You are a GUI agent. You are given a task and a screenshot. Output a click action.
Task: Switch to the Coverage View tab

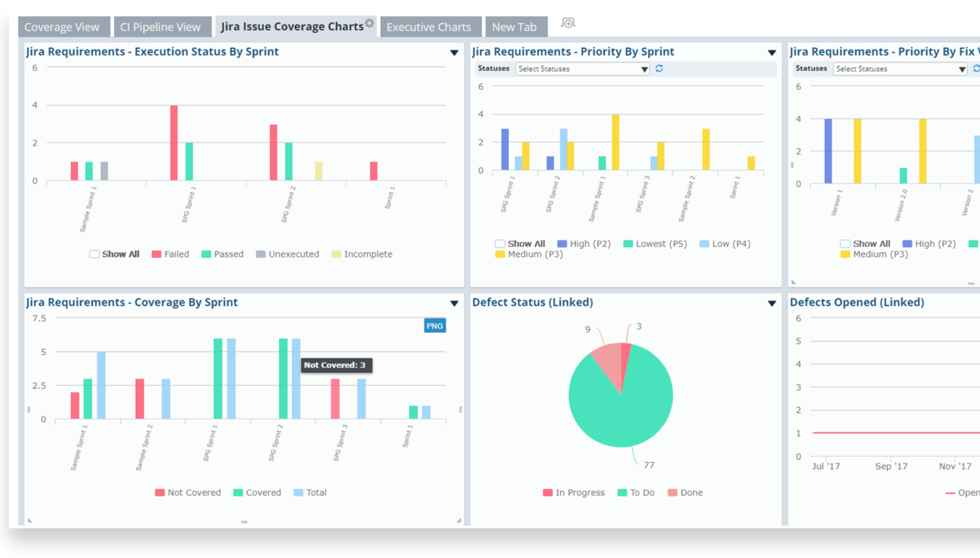pyautogui.click(x=62, y=27)
